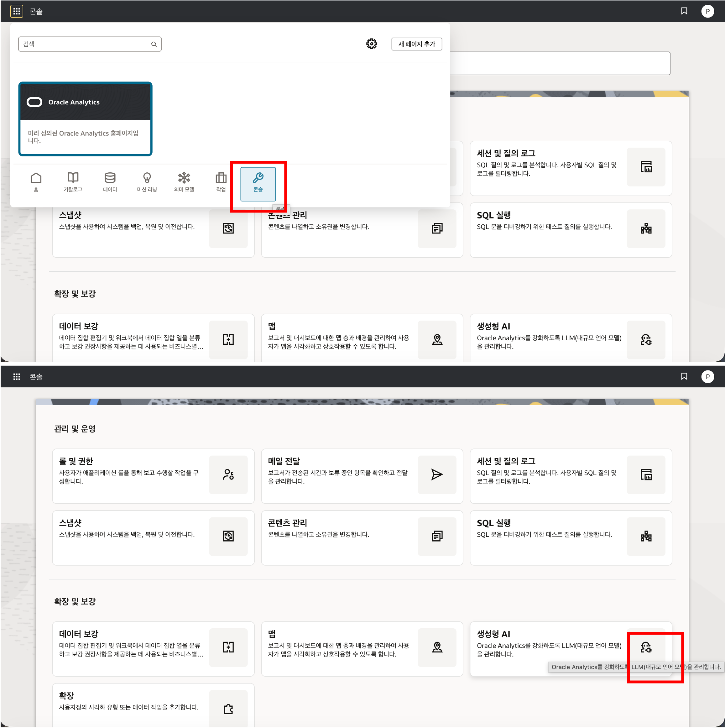
Task: Open the 홈 navigator item
Action: click(36, 182)
